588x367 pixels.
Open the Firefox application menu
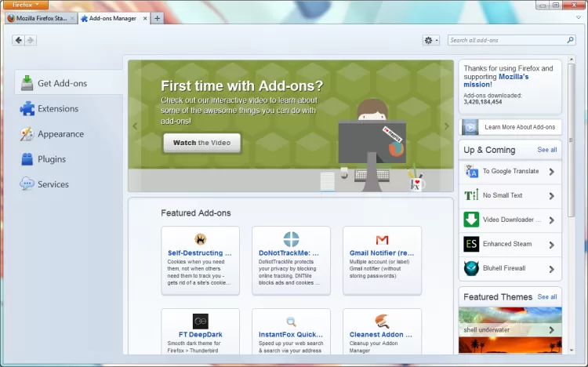pyautogui.click(x=26, y=5)
